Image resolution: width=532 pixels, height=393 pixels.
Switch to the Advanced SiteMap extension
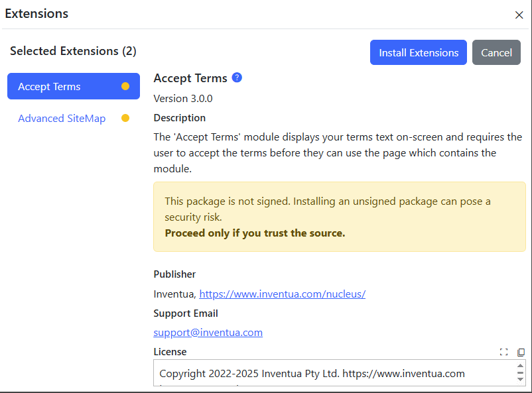tap(62, 119)
